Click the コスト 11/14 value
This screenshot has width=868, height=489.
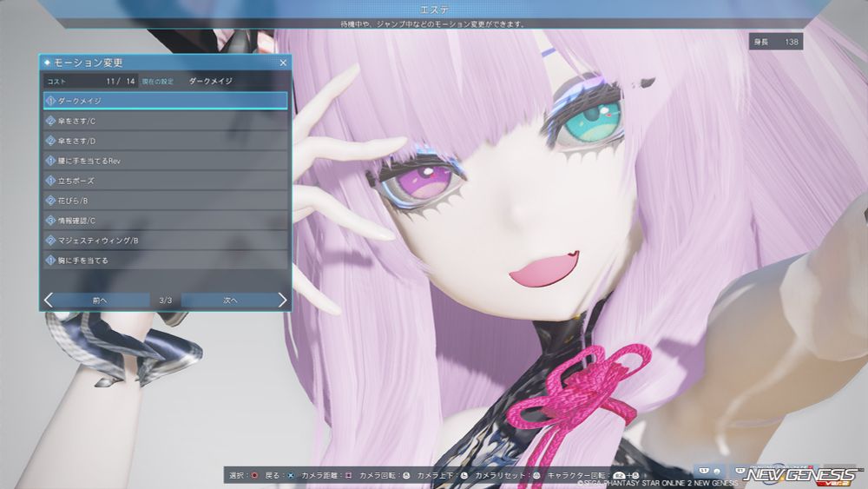click(121, 81)
